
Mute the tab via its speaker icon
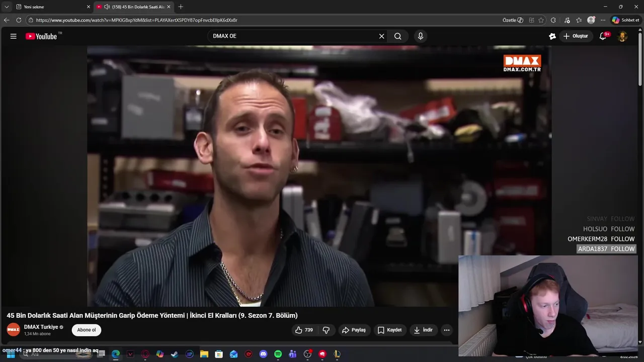click(x=107, y=7)
